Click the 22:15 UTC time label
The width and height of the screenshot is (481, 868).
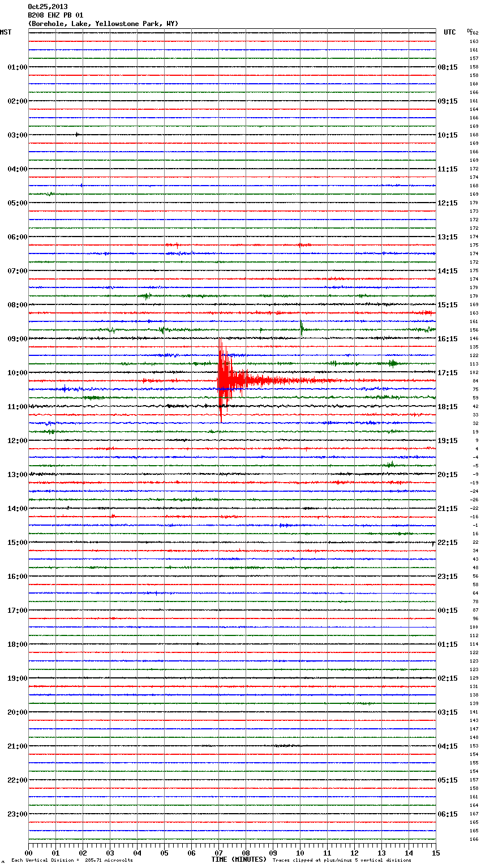tap(448, 543)
